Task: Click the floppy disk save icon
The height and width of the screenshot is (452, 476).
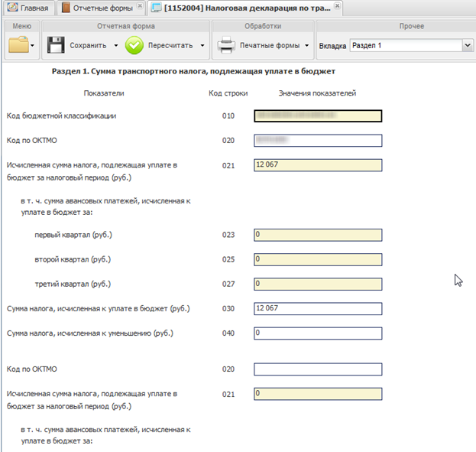Action: pyautogui.click(x=56, y=45)
